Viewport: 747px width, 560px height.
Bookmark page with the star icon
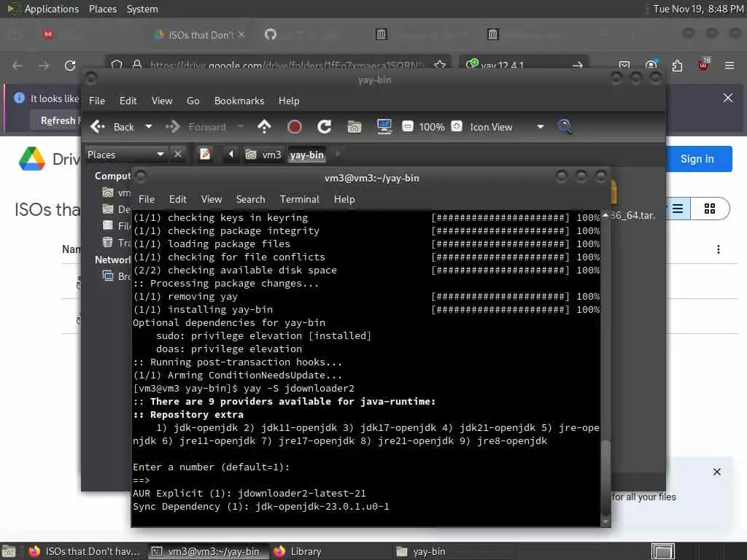point(440,65)
